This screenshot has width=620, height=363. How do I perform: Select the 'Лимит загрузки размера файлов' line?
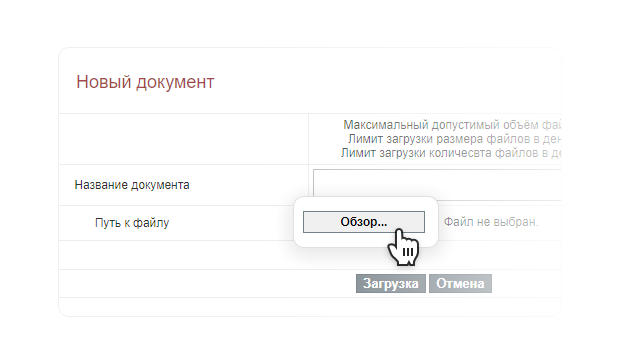pyautogui.click(x=454, y=139)
